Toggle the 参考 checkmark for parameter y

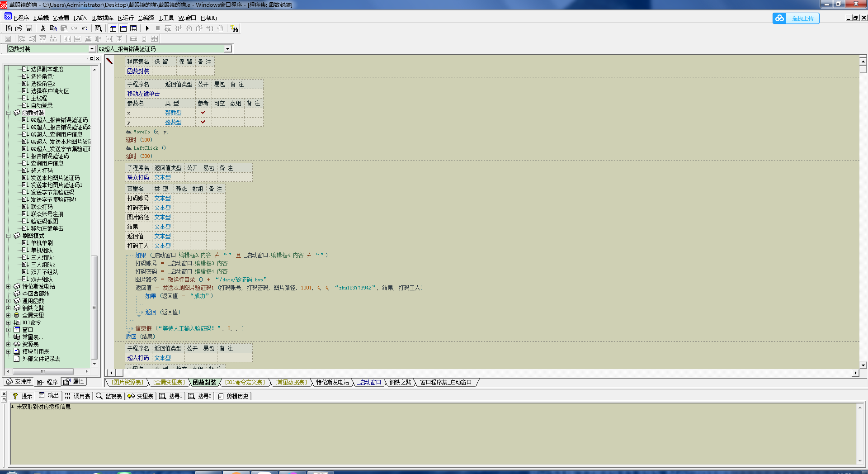tap(203, 122)
